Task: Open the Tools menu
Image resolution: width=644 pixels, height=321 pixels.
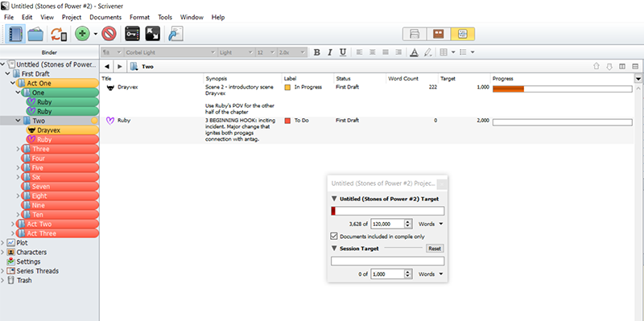Action: pos(165,17)
